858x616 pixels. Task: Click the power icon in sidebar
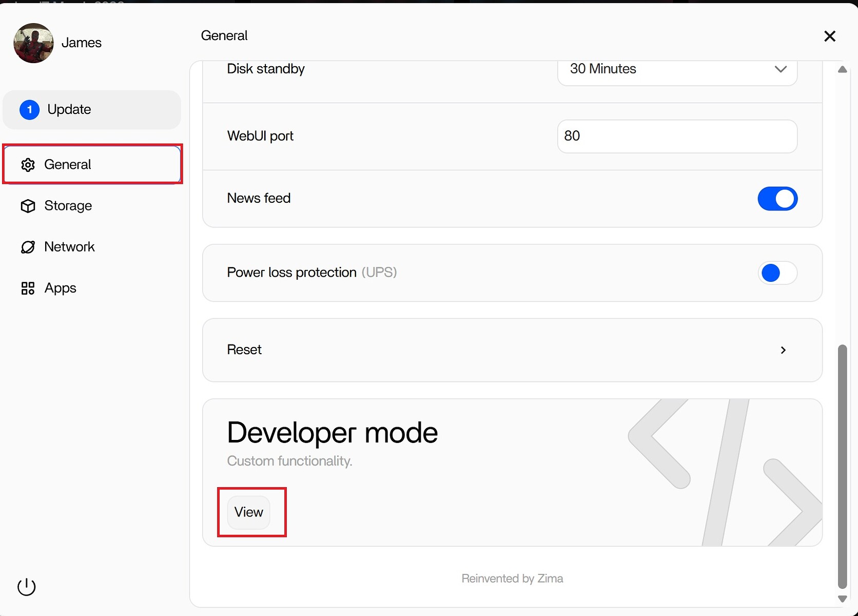point(27,587)
